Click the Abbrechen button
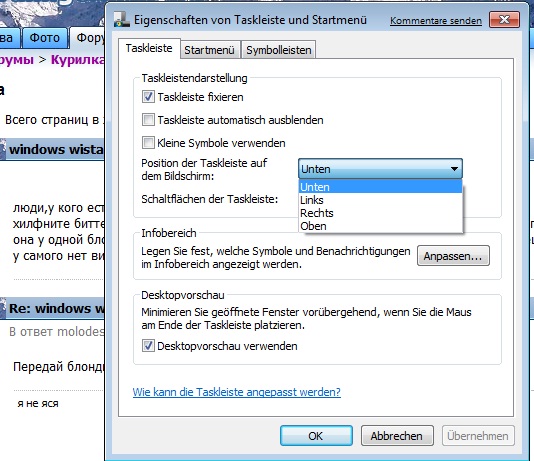534x461 pixels. pos(397,435)
